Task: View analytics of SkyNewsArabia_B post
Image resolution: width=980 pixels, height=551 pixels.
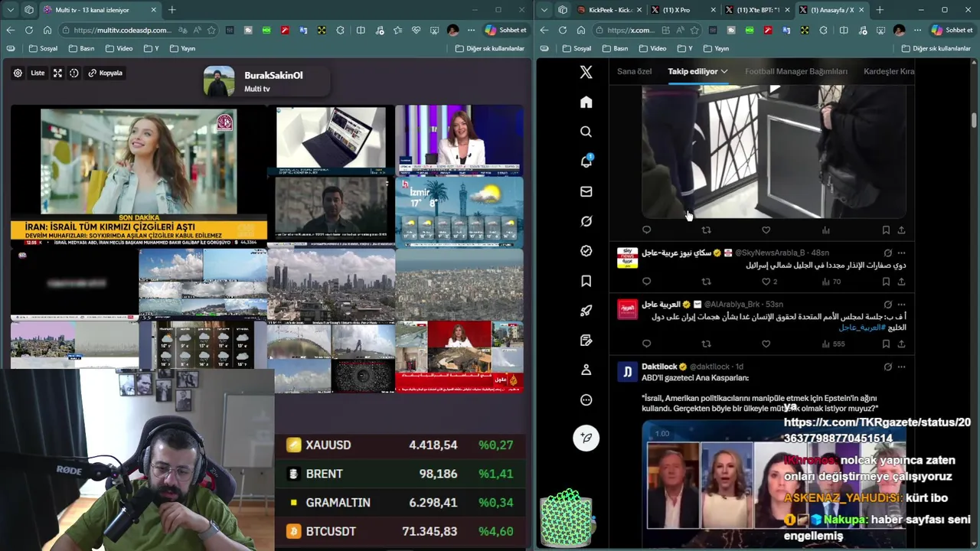Action: [x=831, y=282]
